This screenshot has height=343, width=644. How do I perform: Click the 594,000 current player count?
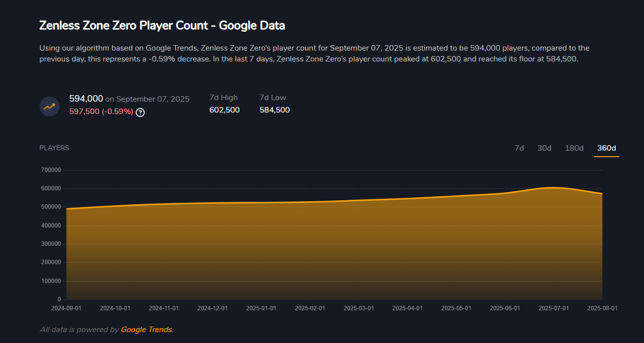(86, 99)
